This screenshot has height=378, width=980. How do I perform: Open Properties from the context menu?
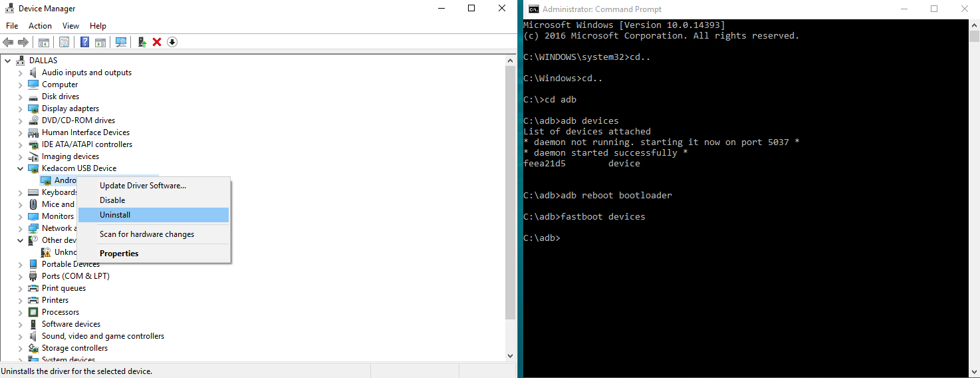pos(154,254)
